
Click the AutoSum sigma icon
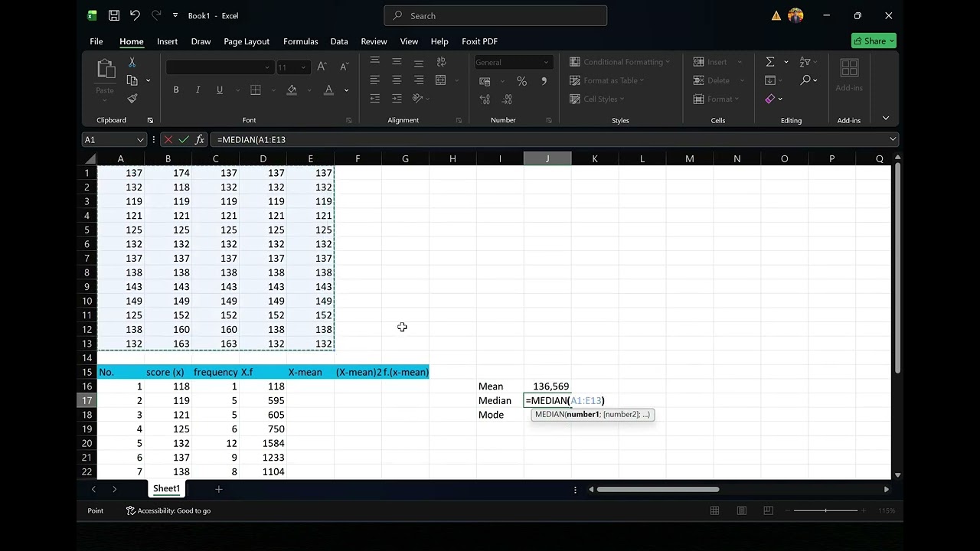click(770, 62)
